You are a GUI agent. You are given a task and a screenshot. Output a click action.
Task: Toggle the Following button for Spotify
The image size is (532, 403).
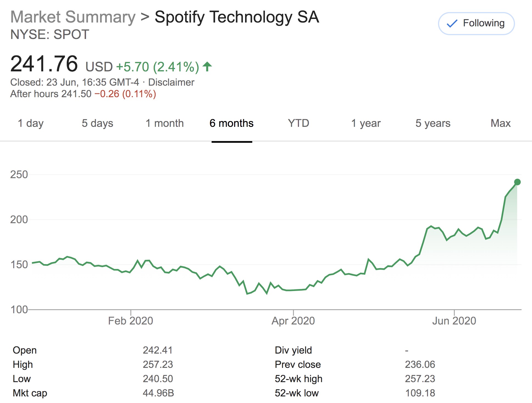tap(476, 24)
